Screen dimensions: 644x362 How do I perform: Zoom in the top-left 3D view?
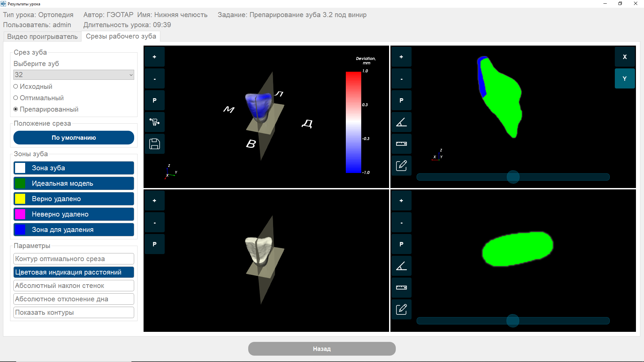click(154, 57)
